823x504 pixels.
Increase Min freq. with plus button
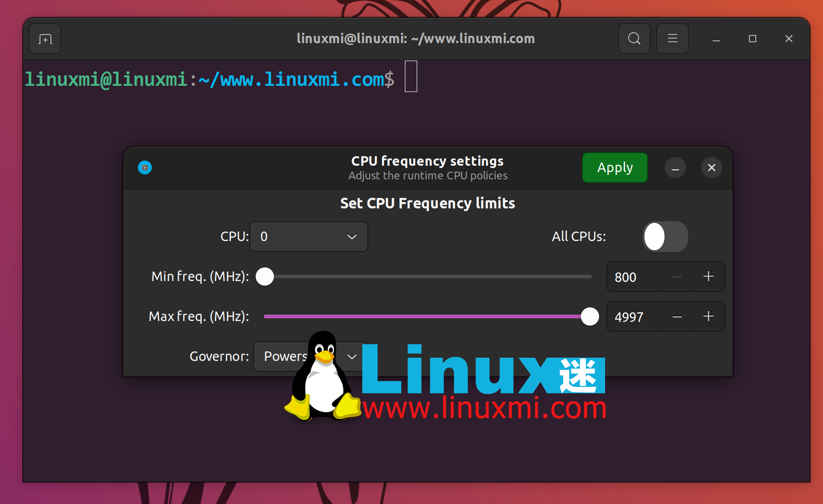pos(709,277)
